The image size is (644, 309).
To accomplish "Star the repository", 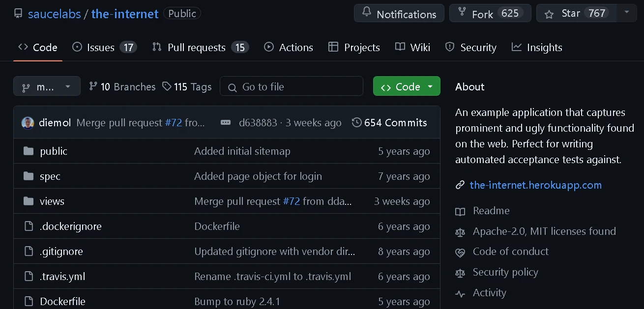I will click(x=577, y=13).
